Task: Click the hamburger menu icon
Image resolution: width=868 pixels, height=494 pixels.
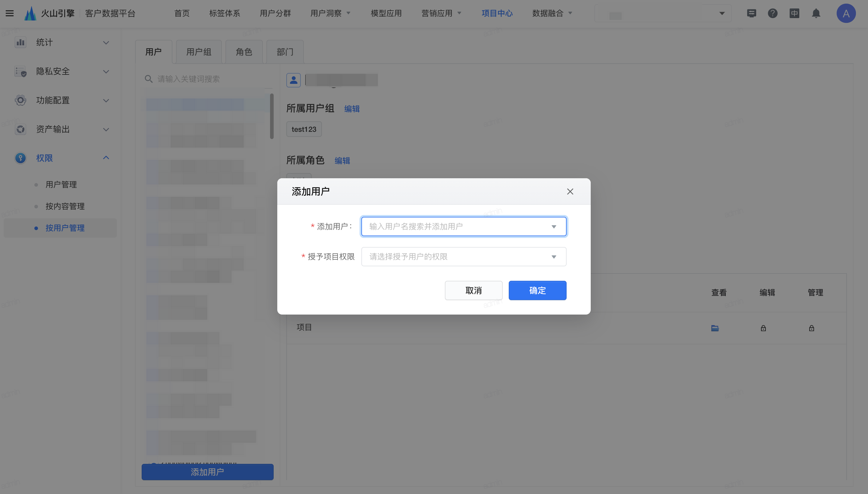Action: coord(10,13)
